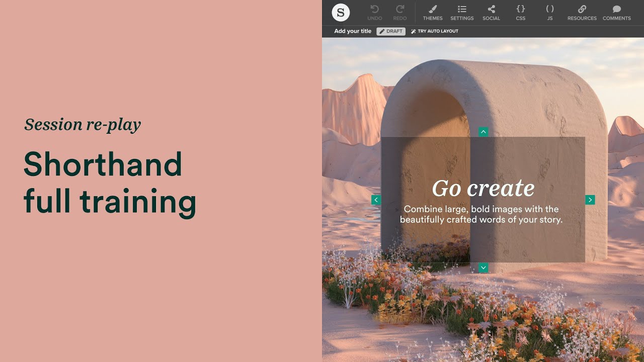Open the CSS editor
Viewport: 644px width, 362px height.
[521, 13]
